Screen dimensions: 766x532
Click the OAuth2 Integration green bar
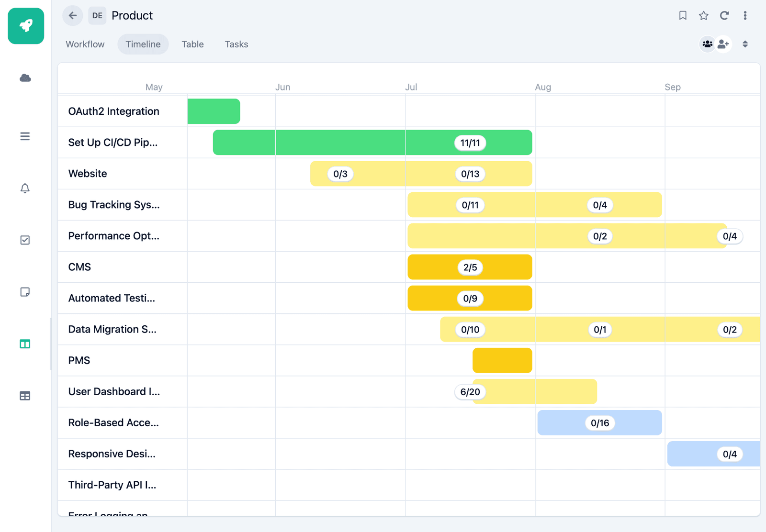pos(214,111)
